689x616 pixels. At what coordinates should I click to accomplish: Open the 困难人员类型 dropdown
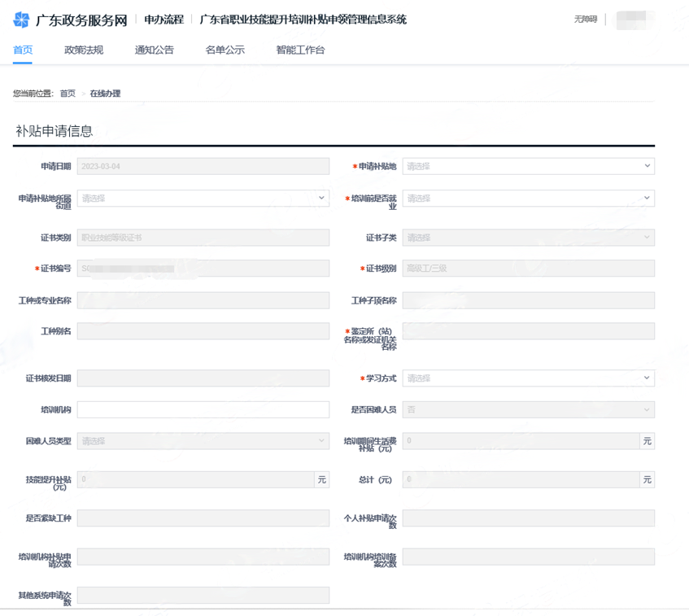coord(203,441)
